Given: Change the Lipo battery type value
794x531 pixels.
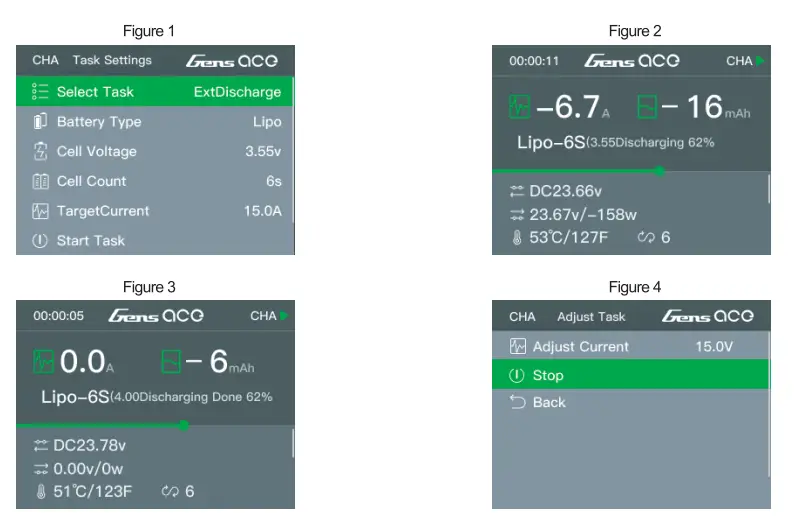Looking at the screenshot, I should tap(267, 122).
